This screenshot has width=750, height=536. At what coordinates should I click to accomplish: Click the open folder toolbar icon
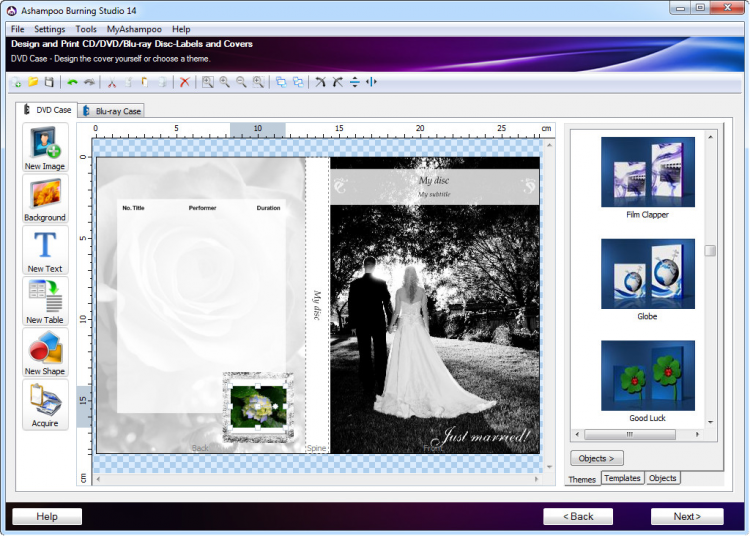point(33,82)
